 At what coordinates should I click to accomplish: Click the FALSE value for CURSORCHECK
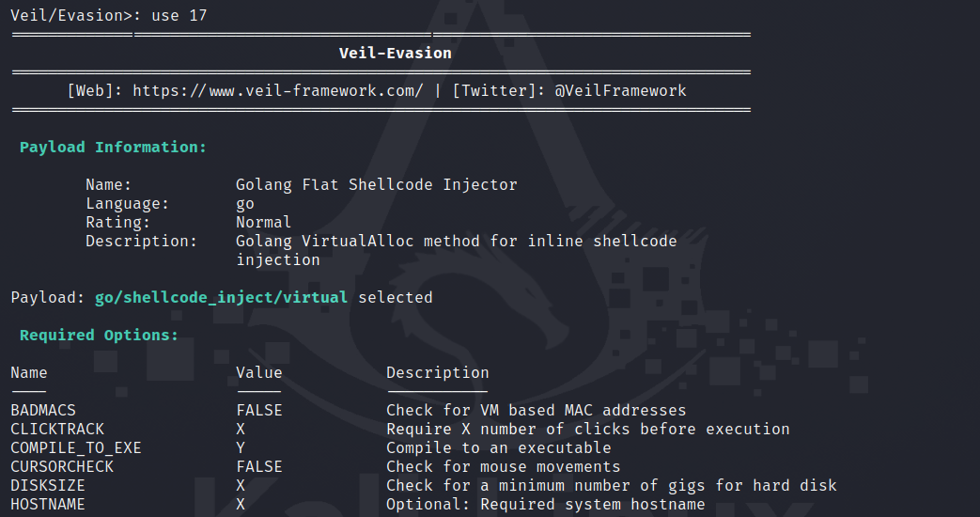tap(258, 467)
